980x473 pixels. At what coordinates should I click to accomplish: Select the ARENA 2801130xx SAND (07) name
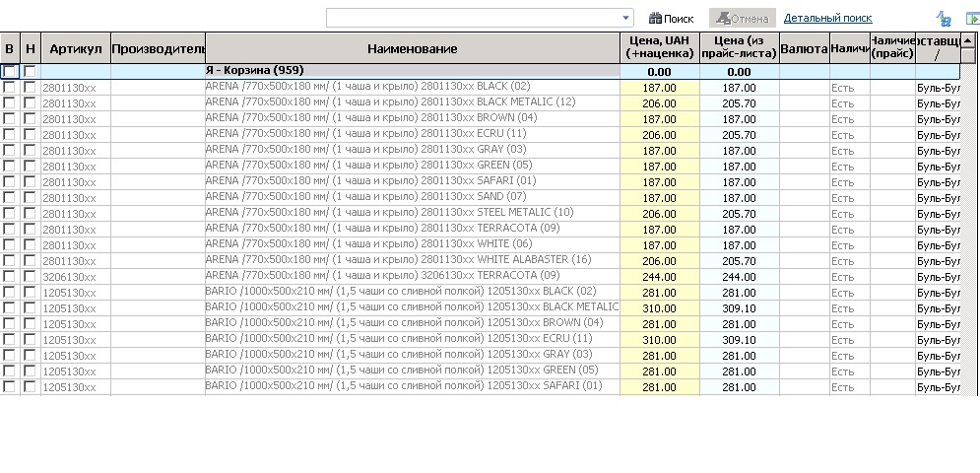tap(366, 196)
